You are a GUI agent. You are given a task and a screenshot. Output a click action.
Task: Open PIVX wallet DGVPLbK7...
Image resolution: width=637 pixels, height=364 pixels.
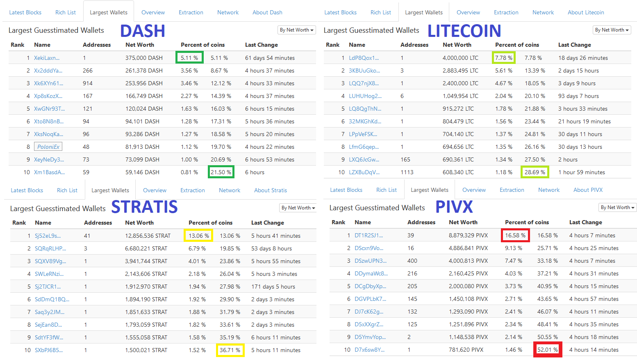click(x=371, y=299)
